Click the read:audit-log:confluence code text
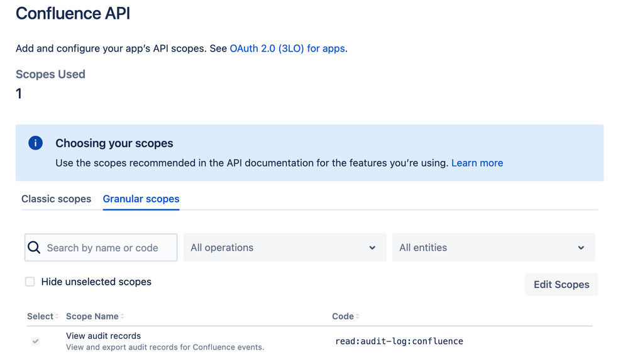This screenshot has width=628, height=364. [x=399, y=341]
